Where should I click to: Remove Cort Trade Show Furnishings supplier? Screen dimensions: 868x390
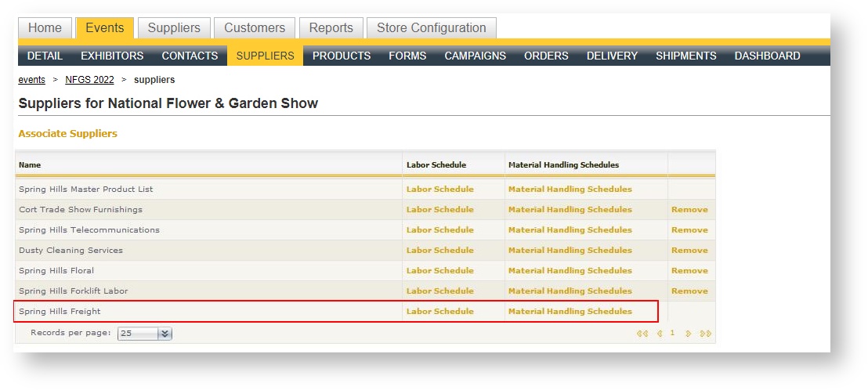pos(689,210)
